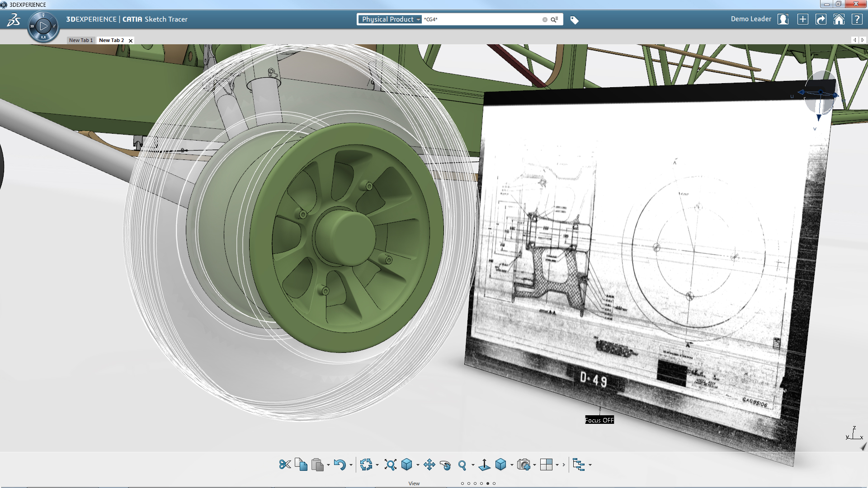Screen dimensions: 868x488
Task: Click the Fit All In zoom icon
Action: (390, 465)
